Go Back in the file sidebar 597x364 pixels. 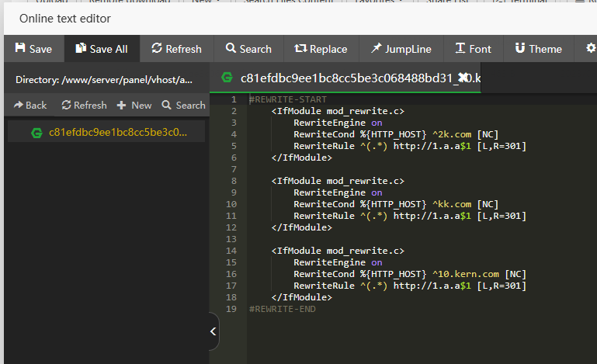click(30, 105)
